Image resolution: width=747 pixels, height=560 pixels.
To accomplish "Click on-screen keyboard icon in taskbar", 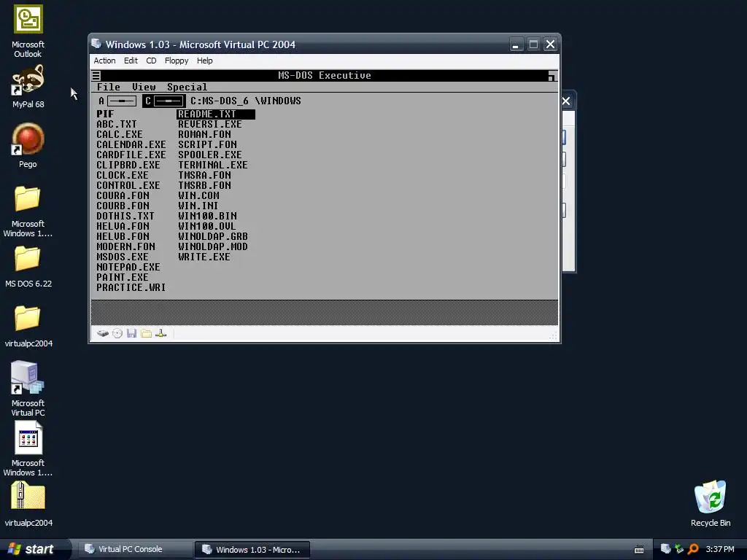I will pyautogui.click(x=639, y=550).
